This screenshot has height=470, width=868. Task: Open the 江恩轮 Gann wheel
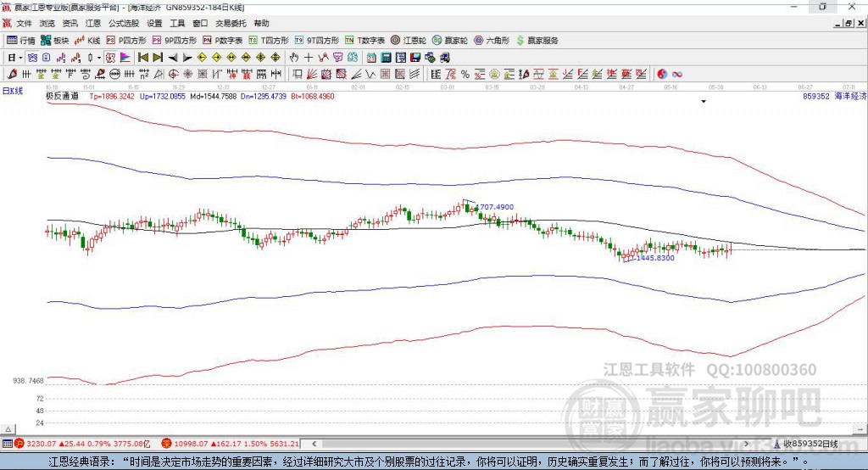[409, 41]
